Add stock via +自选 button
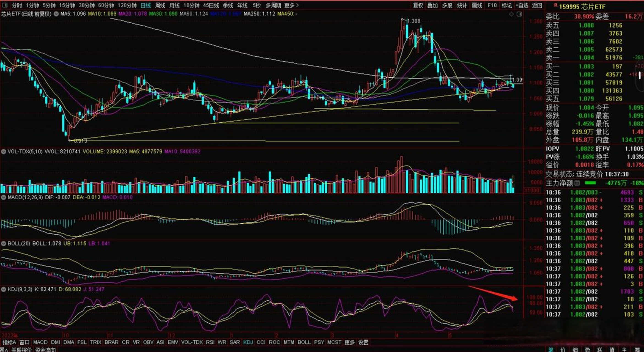The width and height of the screenshot is (644, 352). coord(522,5)
